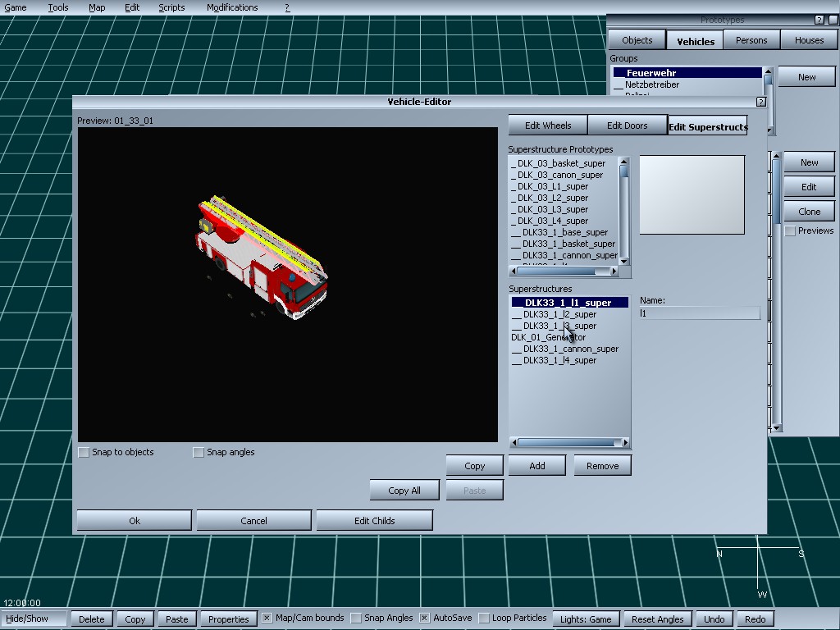Viewport: 840px width, 630px height.
Task: Click the Remove button
Action: (x=602, y=466)
